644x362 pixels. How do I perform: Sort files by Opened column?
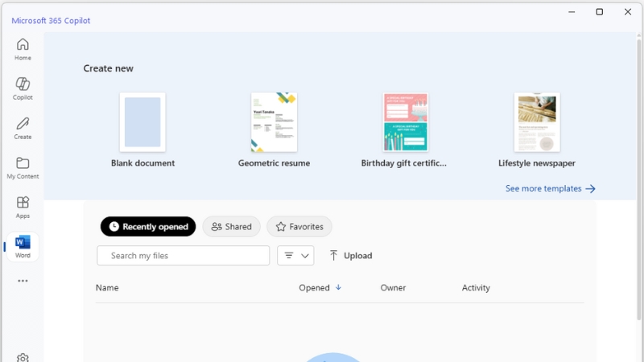click(320, 288)
